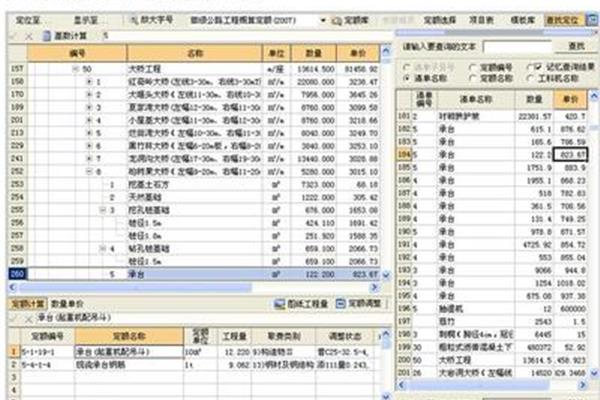Click the 定额调整 quota adjustment icon

[341, 304]
